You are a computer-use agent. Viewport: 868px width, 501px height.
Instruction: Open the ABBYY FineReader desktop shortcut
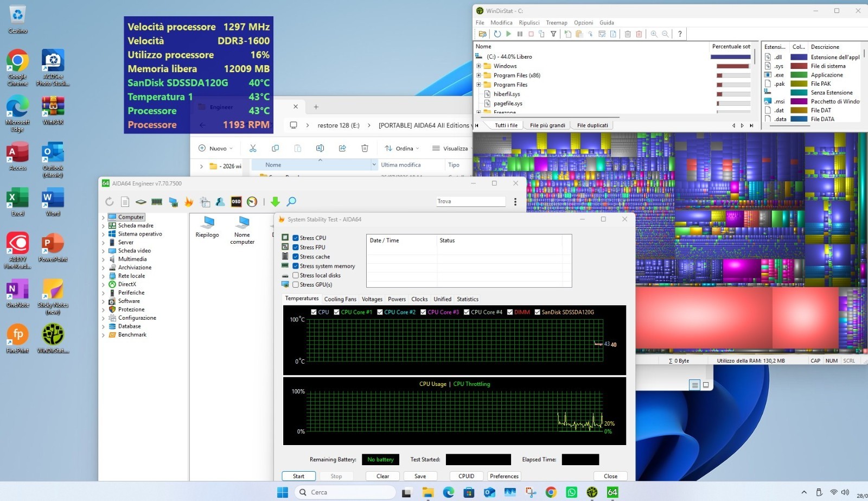pyautogui.click(x=17, y=250)
